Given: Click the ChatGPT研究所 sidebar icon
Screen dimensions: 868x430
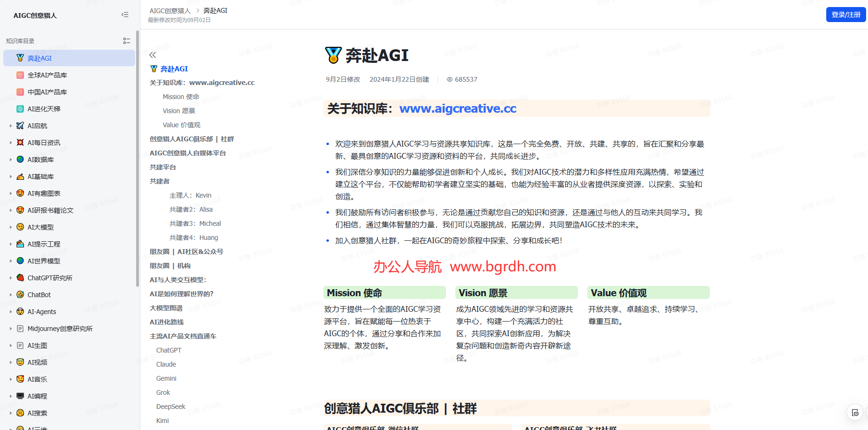Looking at the screenshot, I should point(20,277).
